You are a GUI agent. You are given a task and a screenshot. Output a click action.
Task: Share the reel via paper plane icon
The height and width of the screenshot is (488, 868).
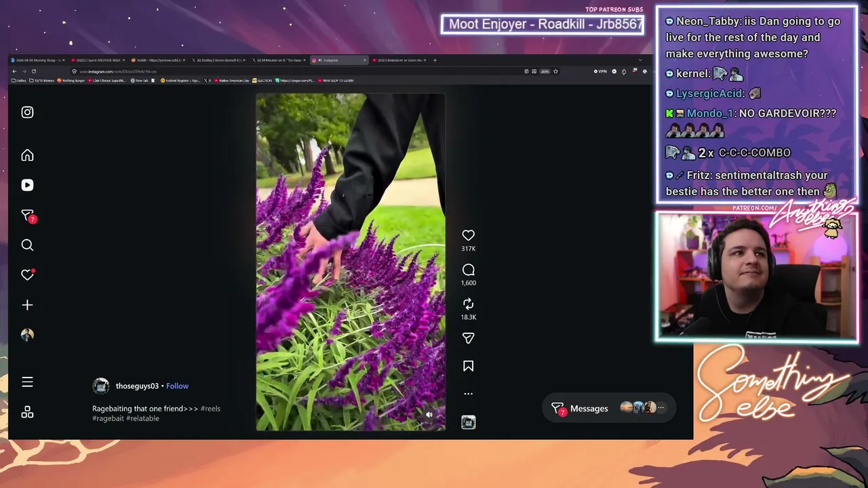click(468, 338)
